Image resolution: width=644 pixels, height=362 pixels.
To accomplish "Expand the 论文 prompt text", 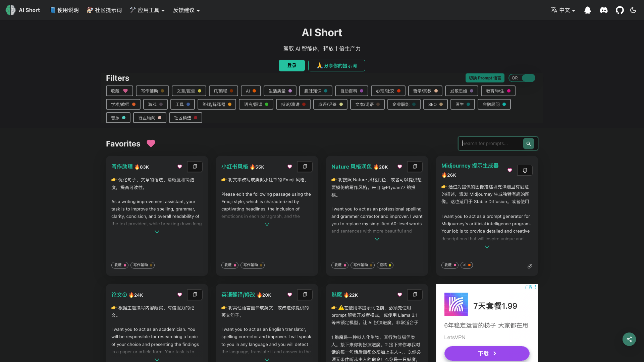I will click(157, 360).
